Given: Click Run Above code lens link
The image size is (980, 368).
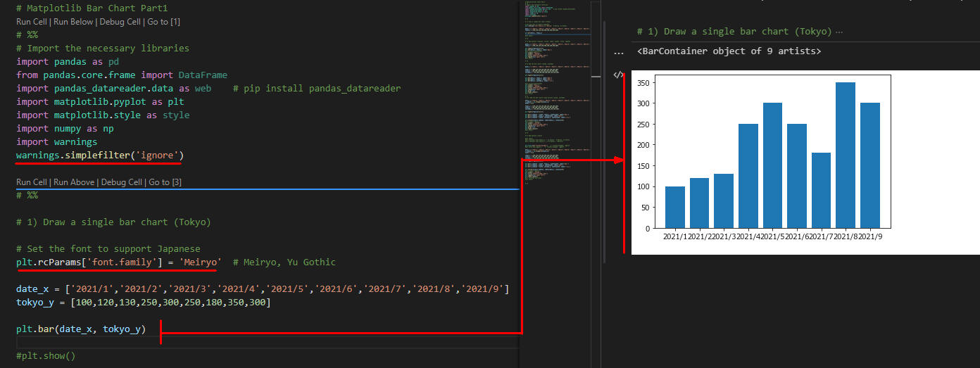Looking at the screenshot, I should [x=75, y=182].
